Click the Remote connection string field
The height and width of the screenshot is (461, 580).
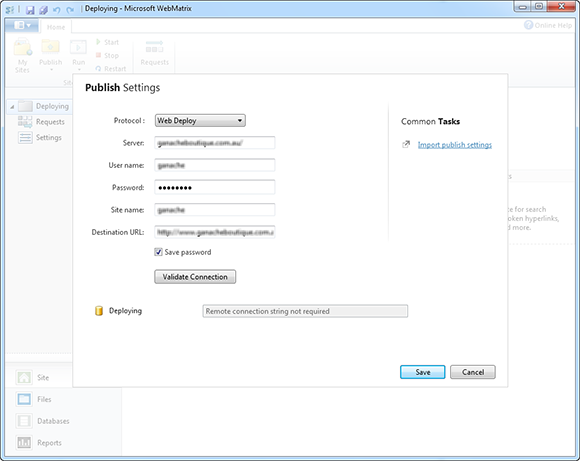click(305, 311)
